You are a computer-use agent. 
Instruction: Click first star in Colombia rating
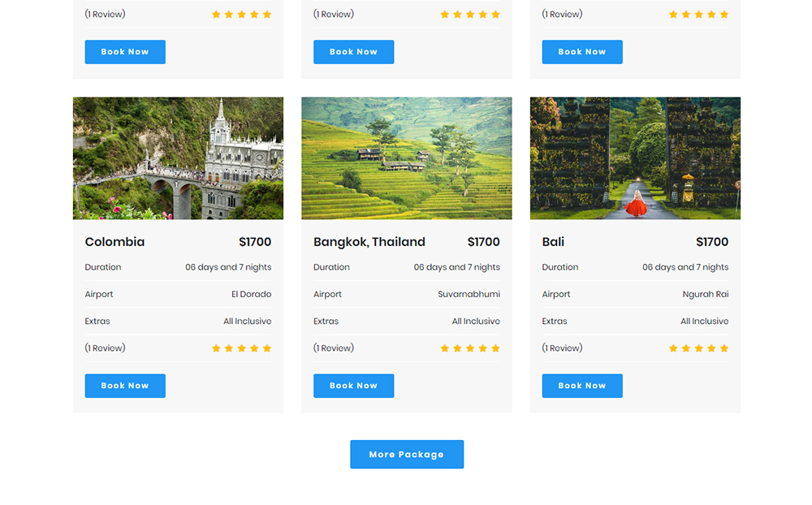(216, 348)
